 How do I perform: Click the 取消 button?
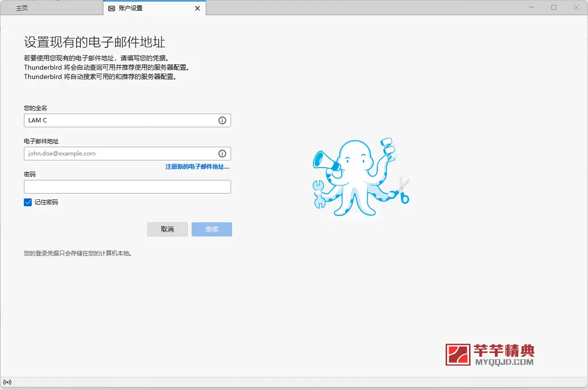click(167, 229)
